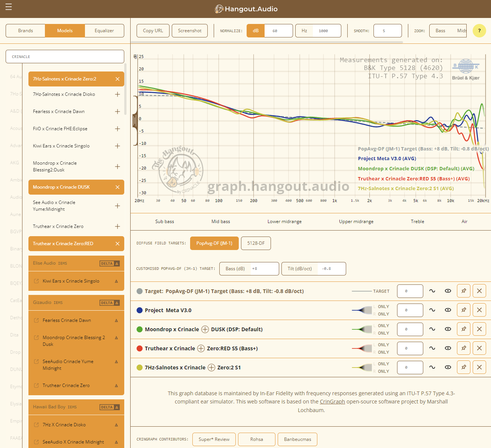
Task: Toggle visibility of Target curve
Action: (x=448, y=291)
